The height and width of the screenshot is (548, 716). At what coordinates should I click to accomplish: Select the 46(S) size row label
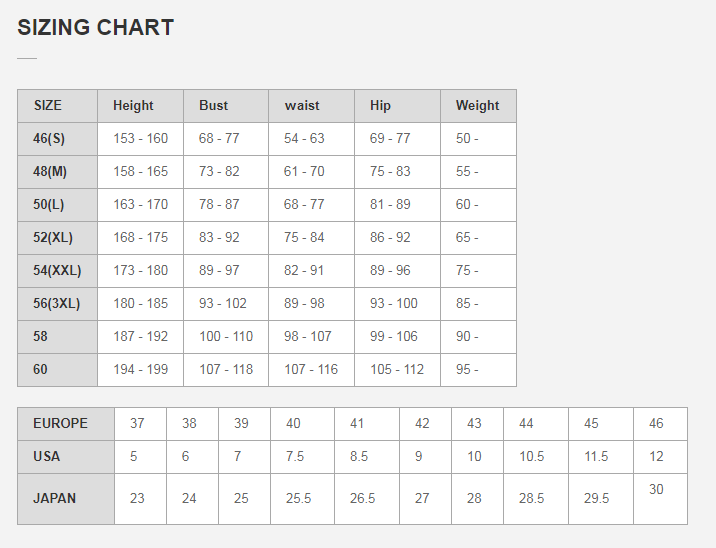click(49, 138)
